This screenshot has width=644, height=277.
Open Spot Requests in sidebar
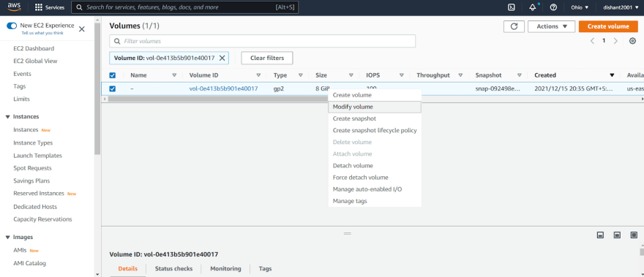(32, 168)
